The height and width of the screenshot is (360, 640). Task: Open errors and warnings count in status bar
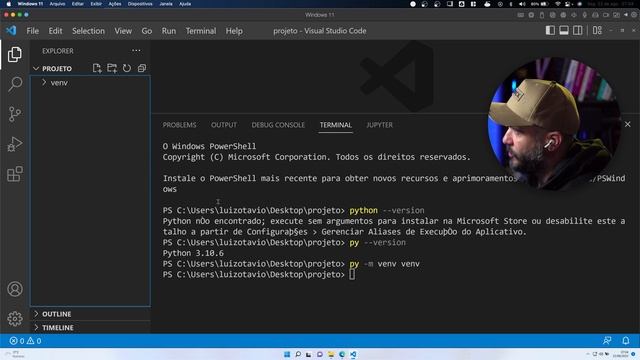coord(25,340)
